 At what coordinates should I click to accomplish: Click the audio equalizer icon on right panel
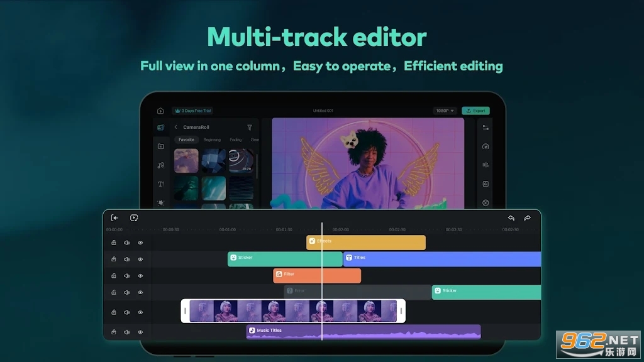coord(486,165)
